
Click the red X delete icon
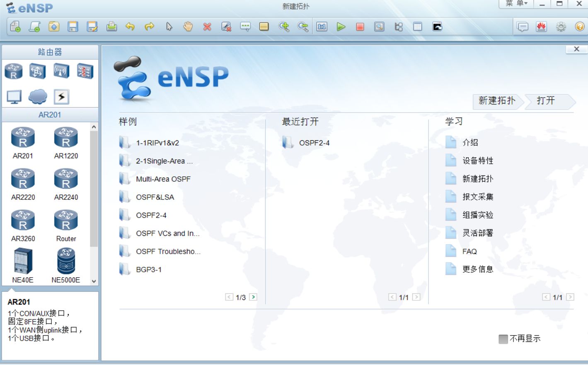[207, 27]
